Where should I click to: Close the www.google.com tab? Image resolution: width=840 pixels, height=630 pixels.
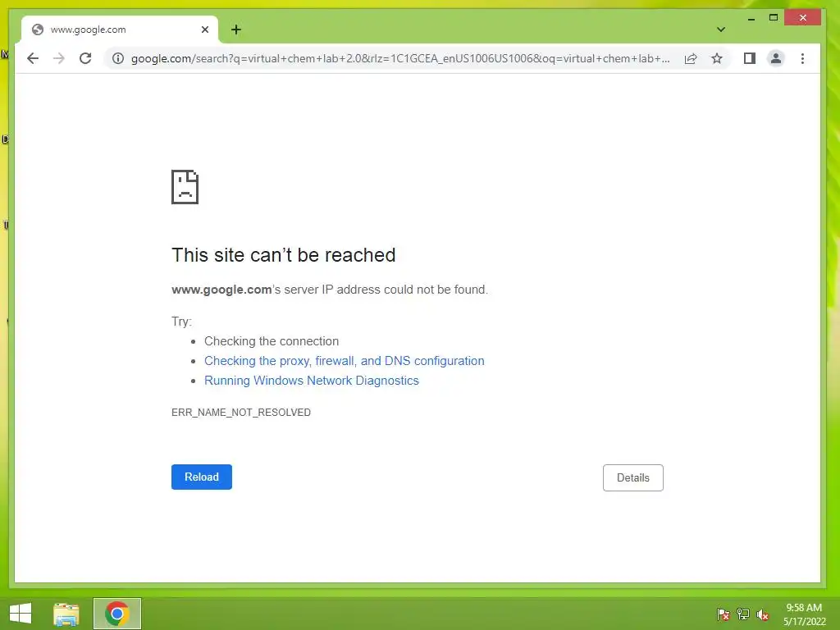(x=204, y=30)
